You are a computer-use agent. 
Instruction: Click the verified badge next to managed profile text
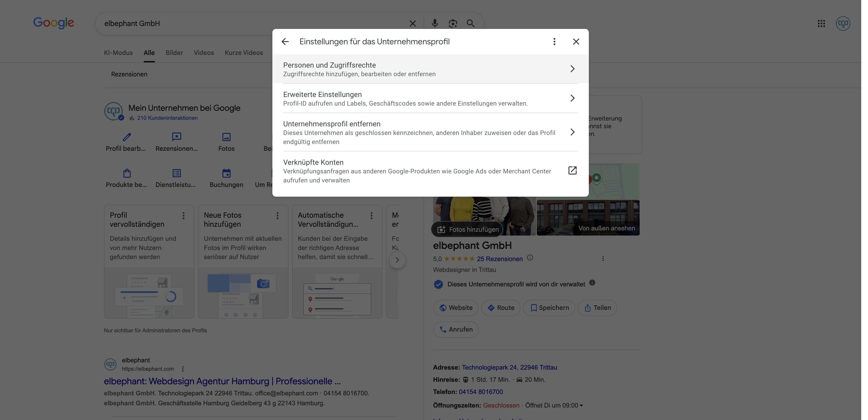(x=438, y=284)
